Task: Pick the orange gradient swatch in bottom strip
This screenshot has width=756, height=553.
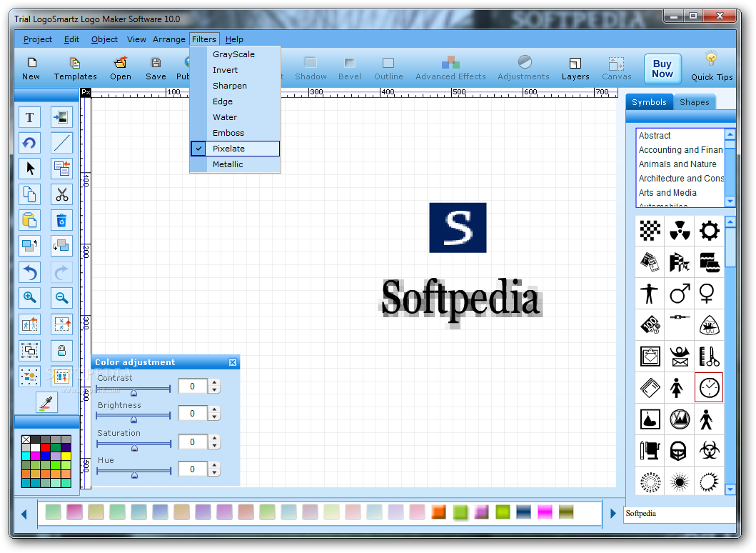Action: (438, 512)
